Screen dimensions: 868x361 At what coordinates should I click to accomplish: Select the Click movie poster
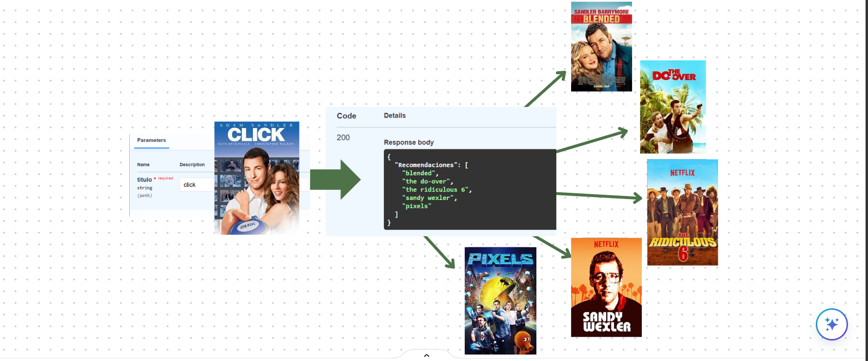pos(256,178)
